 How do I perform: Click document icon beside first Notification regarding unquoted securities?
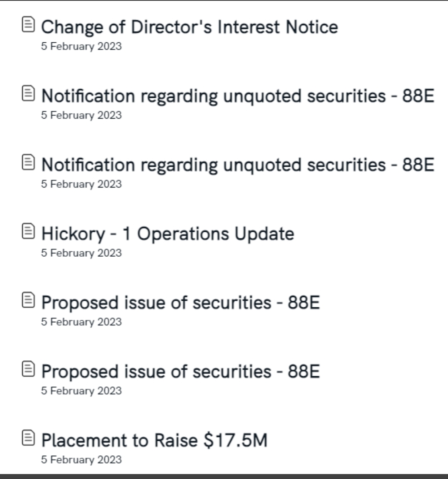[27, 94]
